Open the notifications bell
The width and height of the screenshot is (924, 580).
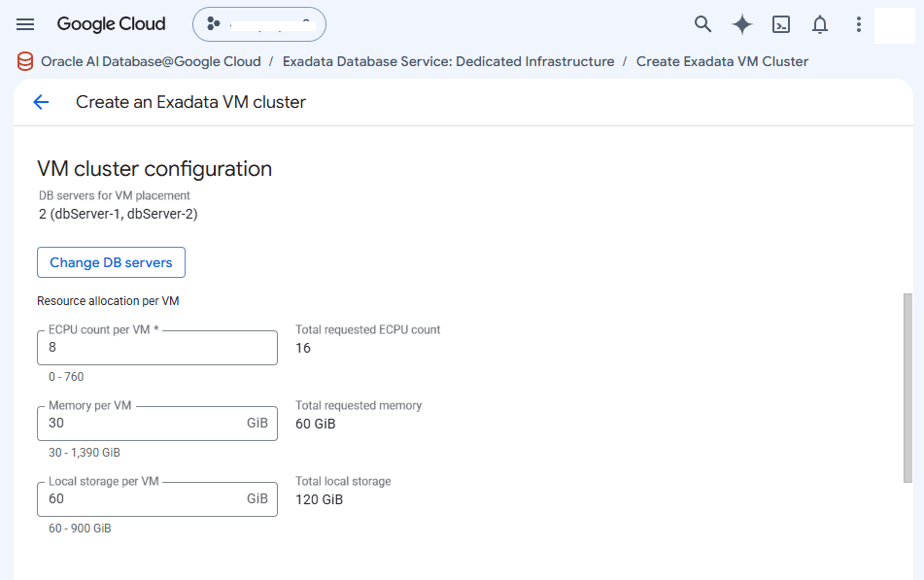pos(820,24)
